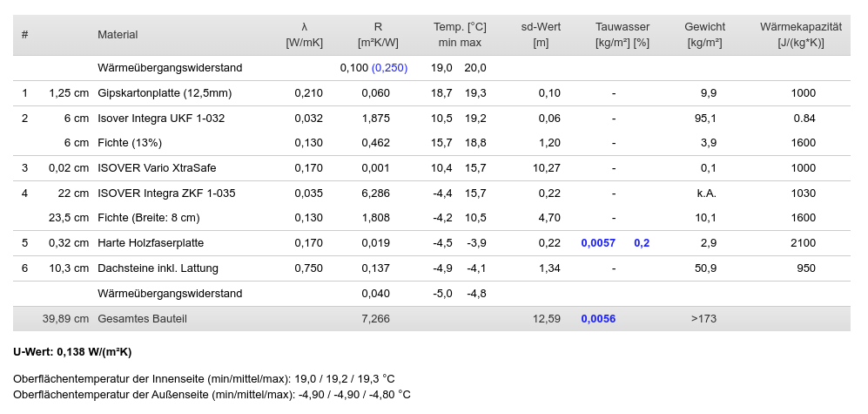Click the blue Tauwasser percentage 0,2
The height and width of the screenshot is (414, 868).
coord(642,243)
